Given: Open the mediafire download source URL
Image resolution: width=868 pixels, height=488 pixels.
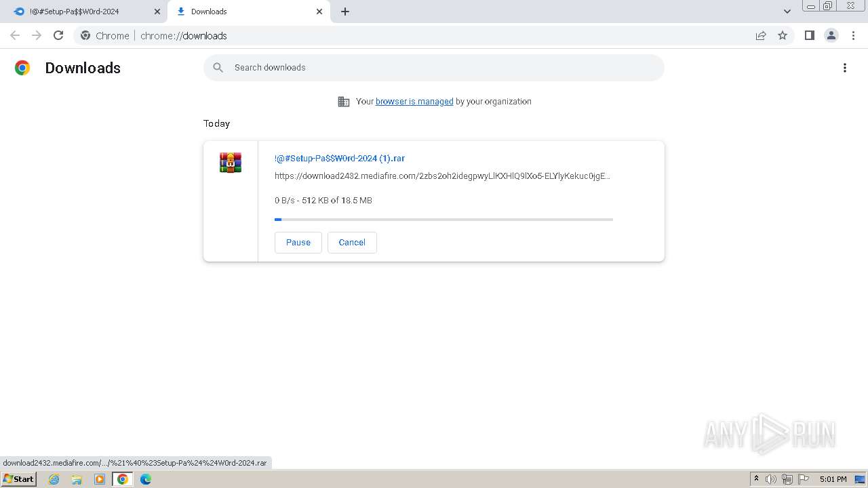Looking at the screenshot, I should click(x=442, y=176).
